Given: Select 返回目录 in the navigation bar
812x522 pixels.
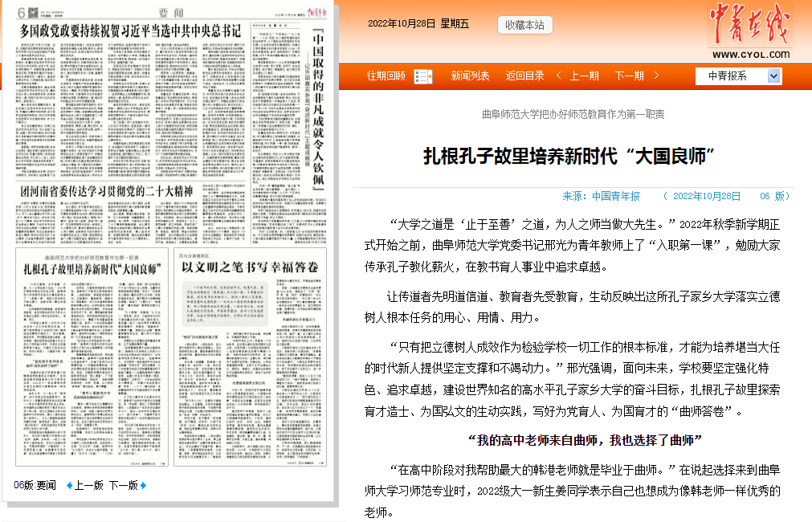Looking at the screenshot, I should tap(524, 76).
